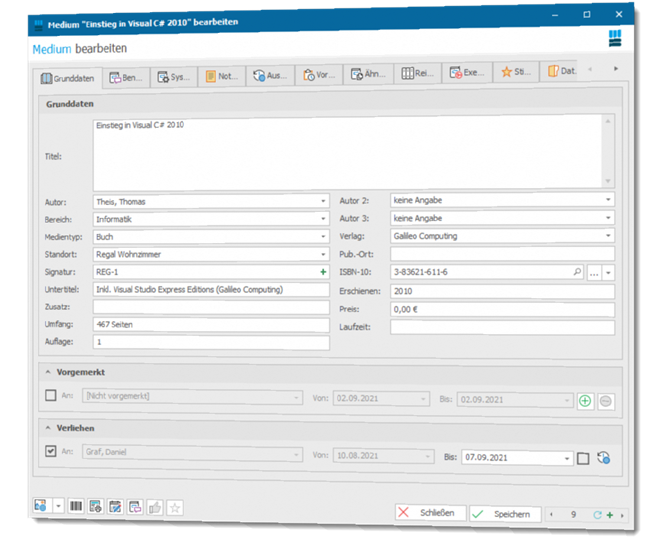Open the Not... tab

(222, 76)
